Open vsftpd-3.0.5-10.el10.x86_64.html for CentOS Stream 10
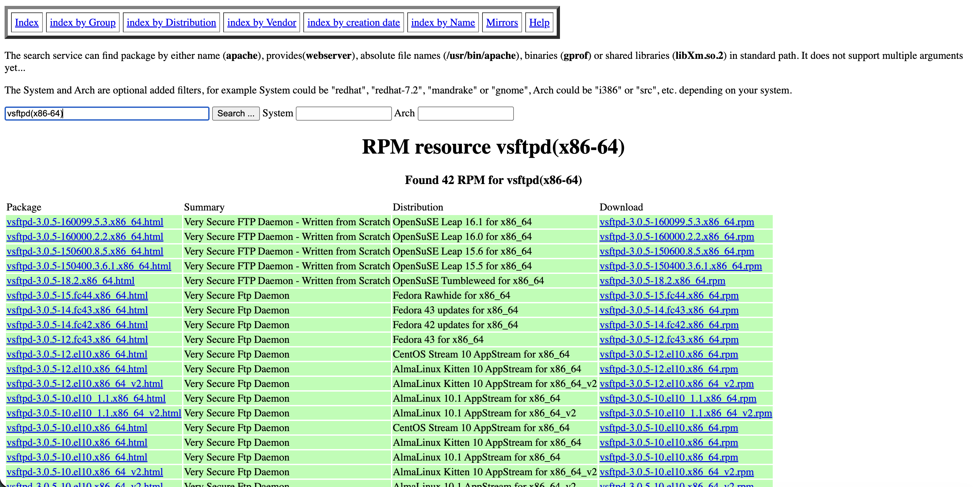This screenshot has height=487, width=980. (77, 428)
